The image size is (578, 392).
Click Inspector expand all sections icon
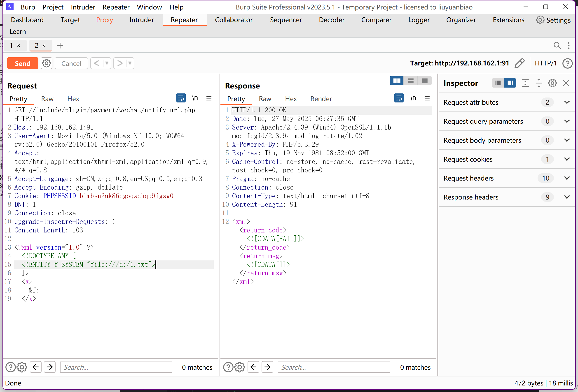[525, 83]
